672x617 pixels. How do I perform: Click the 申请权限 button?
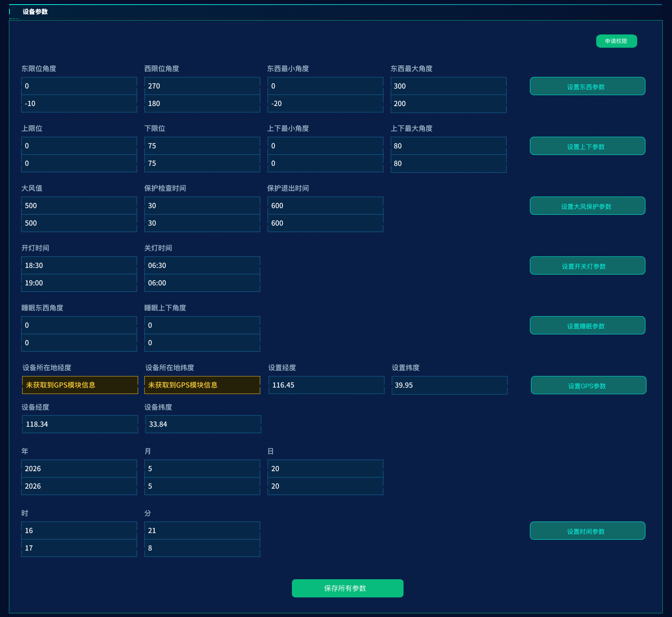(616, 41)
